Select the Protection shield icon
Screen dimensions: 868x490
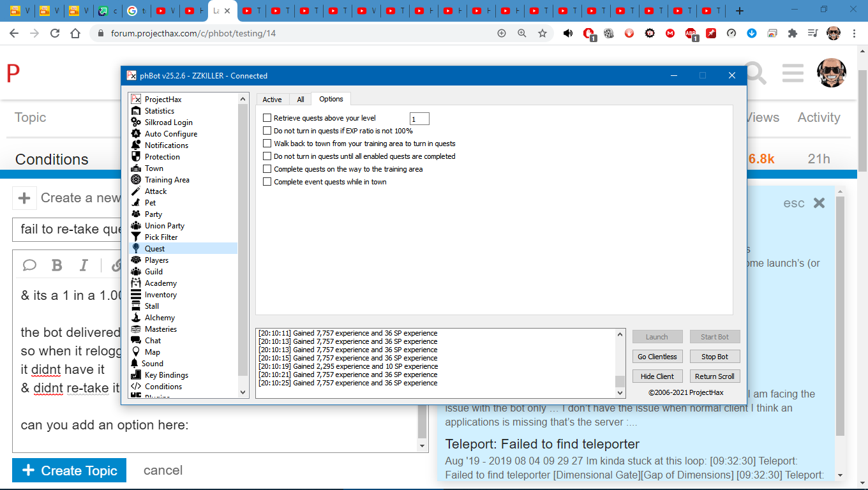coord(135,157)
